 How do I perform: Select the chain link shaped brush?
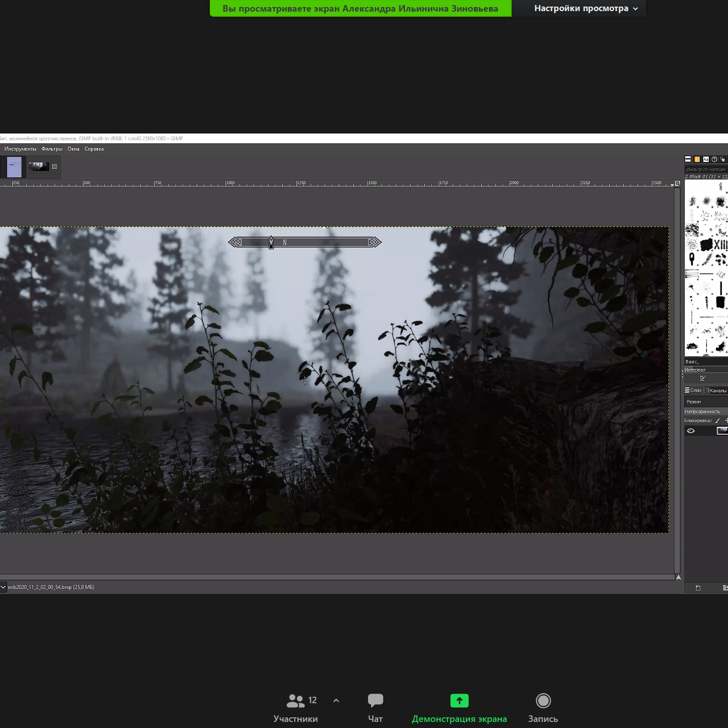pyautogui.click(x=692, y=259)
